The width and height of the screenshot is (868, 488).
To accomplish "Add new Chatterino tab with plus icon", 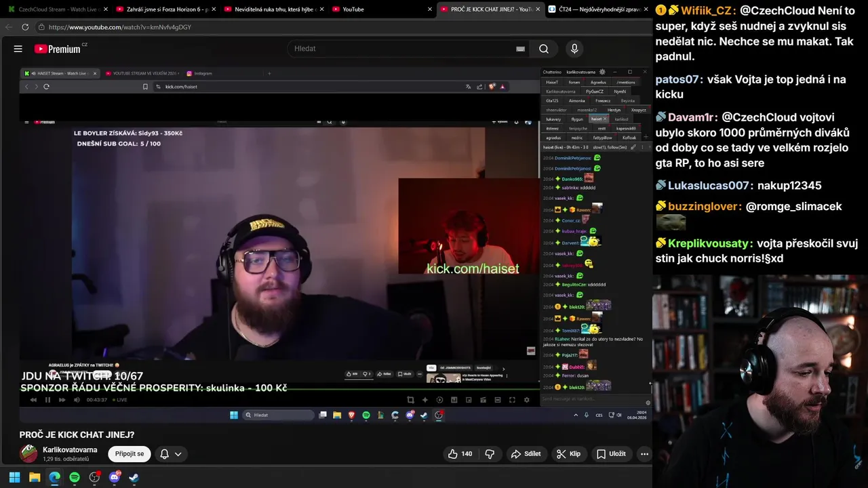I will (646, 138).
